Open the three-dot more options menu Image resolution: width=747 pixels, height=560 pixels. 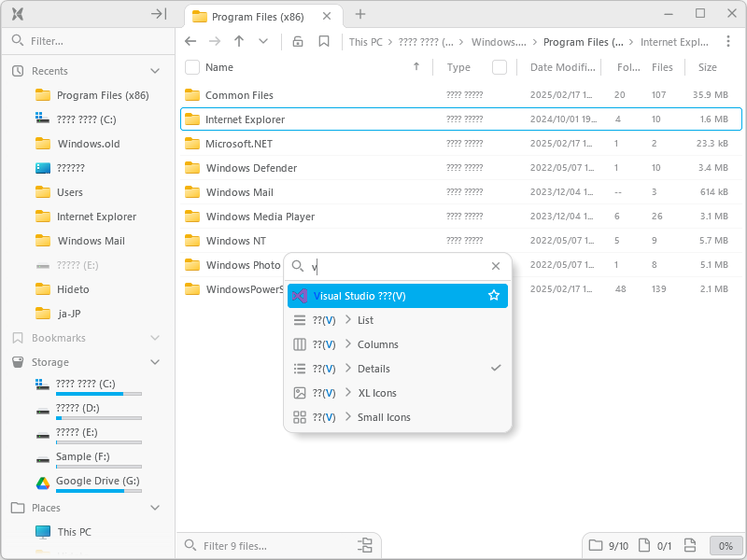pos(728,41)
